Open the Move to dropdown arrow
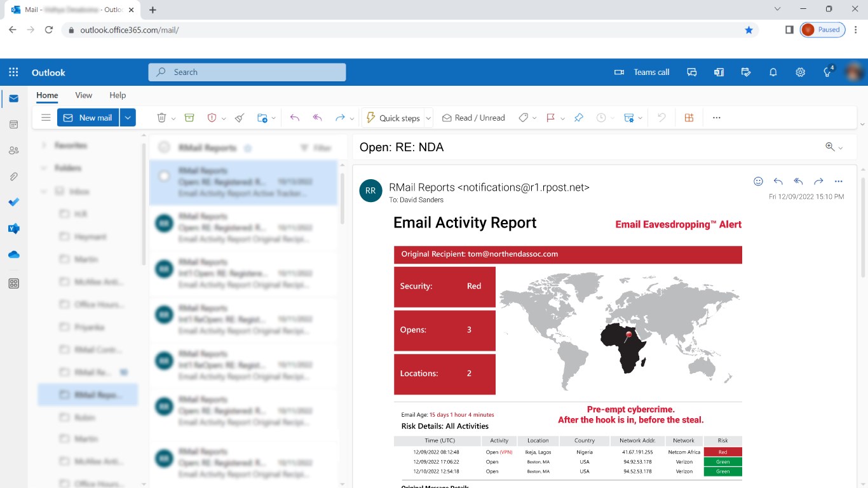The image size is (868, 488). click(274, 118)
